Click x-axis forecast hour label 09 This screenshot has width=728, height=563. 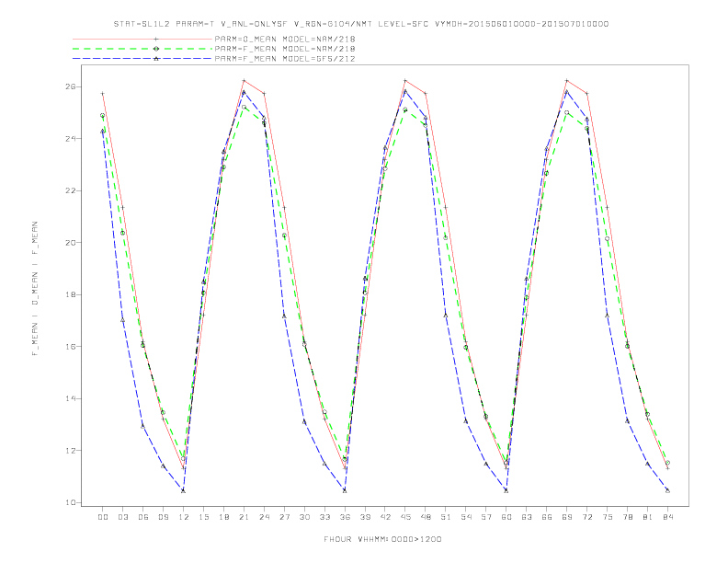click(x=164, y=517)
